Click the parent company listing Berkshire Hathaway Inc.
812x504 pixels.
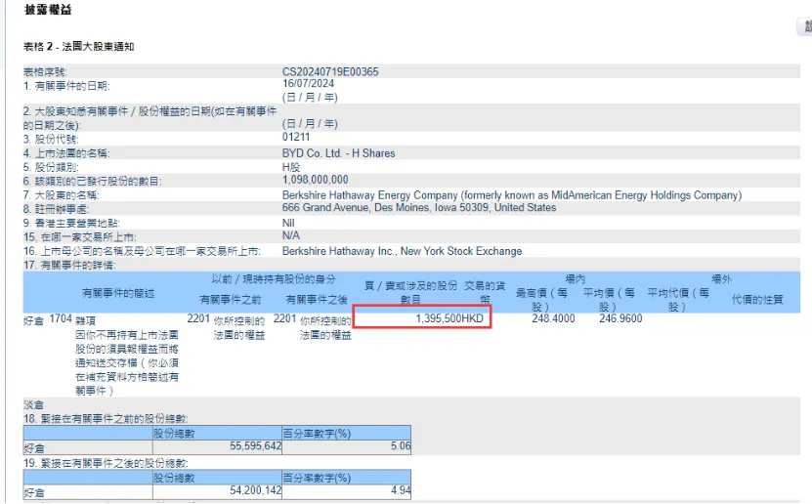[402, 251]
